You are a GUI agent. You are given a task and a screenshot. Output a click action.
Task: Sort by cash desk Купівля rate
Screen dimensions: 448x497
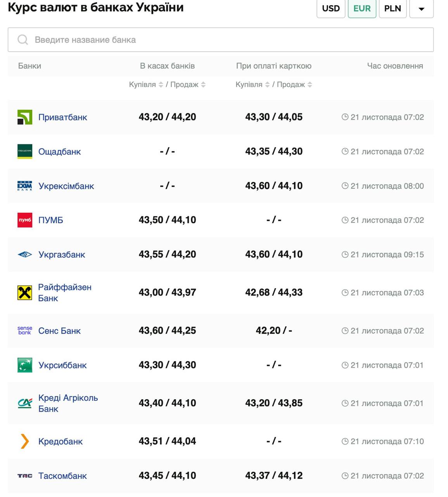click(x=161, y=85)
